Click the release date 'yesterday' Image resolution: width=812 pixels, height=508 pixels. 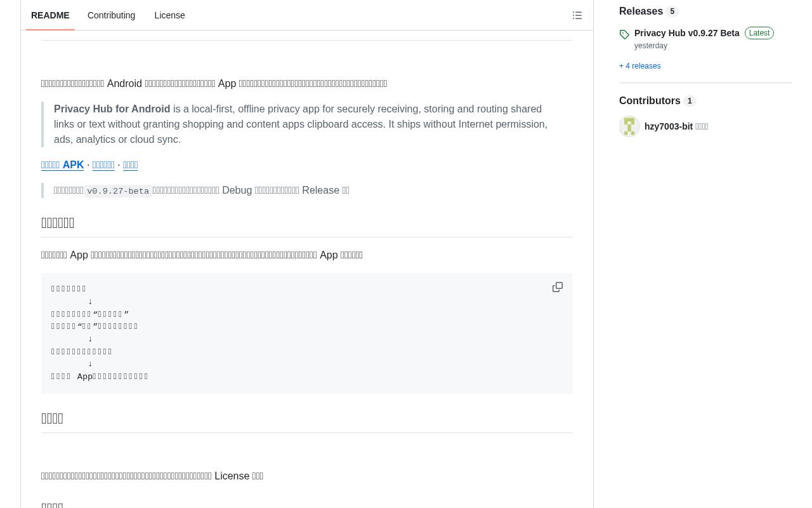651,46
